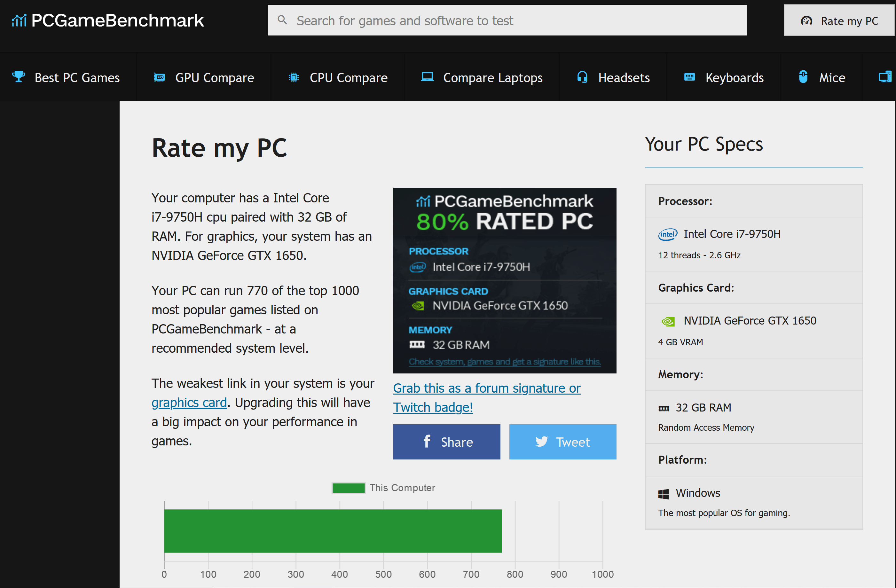
Task: Share the rating on Facebook
Action: coord(446,442)
